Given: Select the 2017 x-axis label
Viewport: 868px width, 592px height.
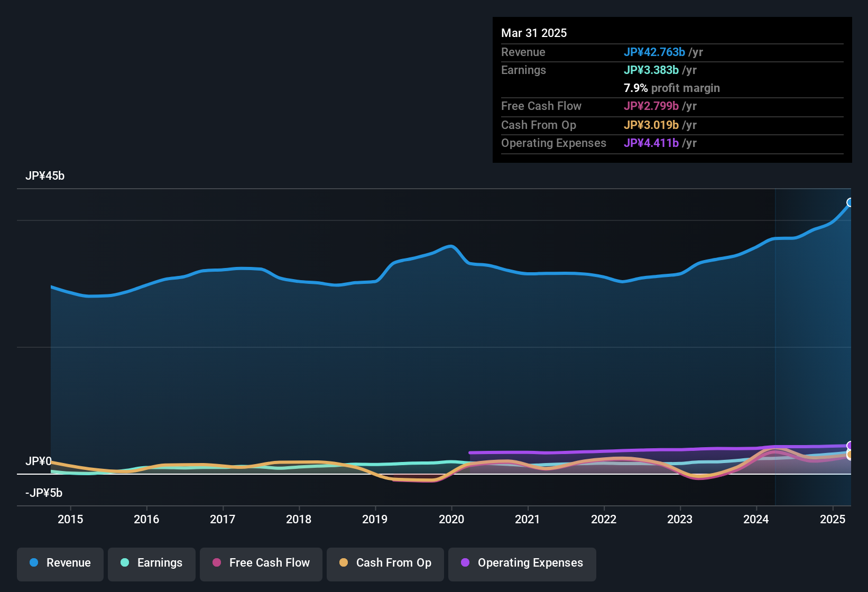Looking at the screenshot, I should (223, 519).
